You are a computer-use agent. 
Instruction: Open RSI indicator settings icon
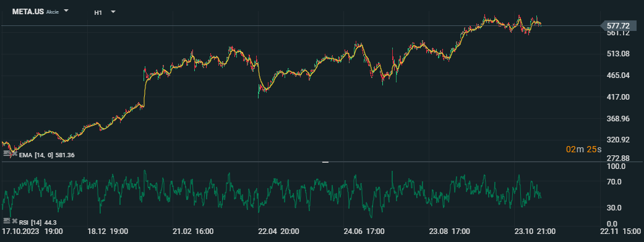[7, 221]
